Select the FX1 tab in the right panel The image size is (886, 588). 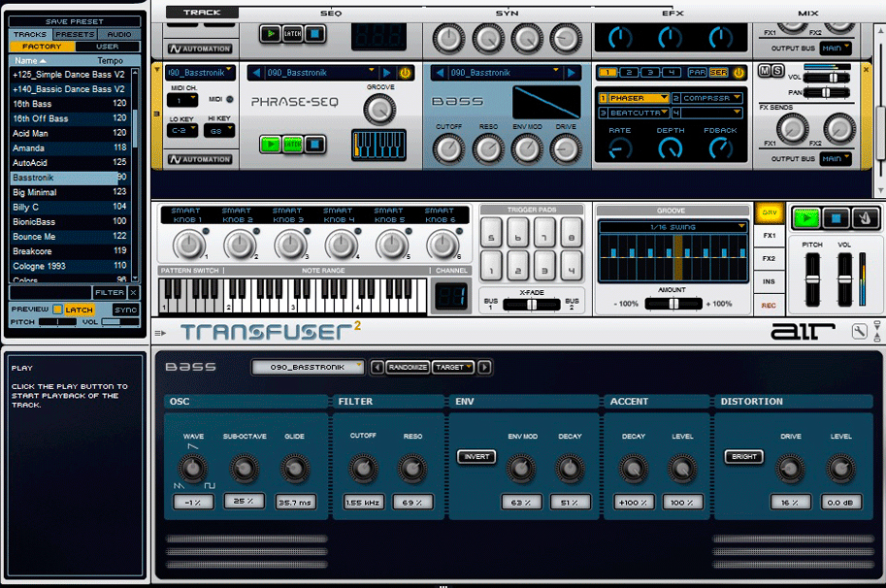pyautogui.click(x=769, y=232)
